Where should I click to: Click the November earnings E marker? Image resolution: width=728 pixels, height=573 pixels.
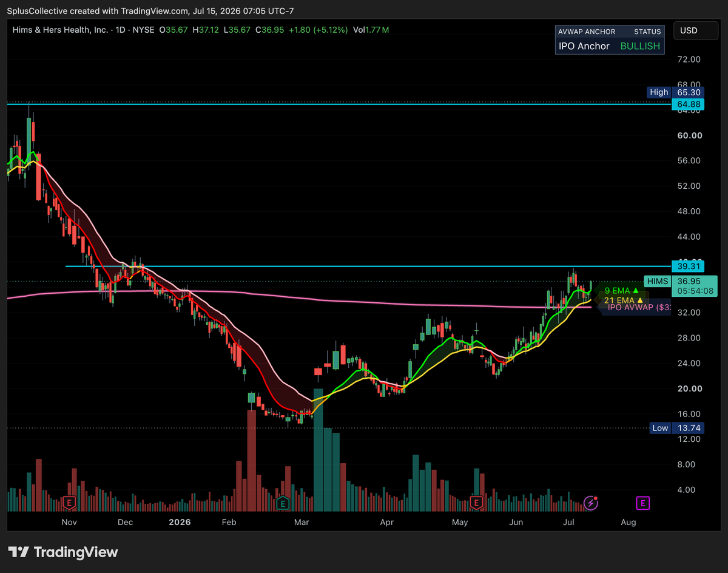click(x=70, y=503)
